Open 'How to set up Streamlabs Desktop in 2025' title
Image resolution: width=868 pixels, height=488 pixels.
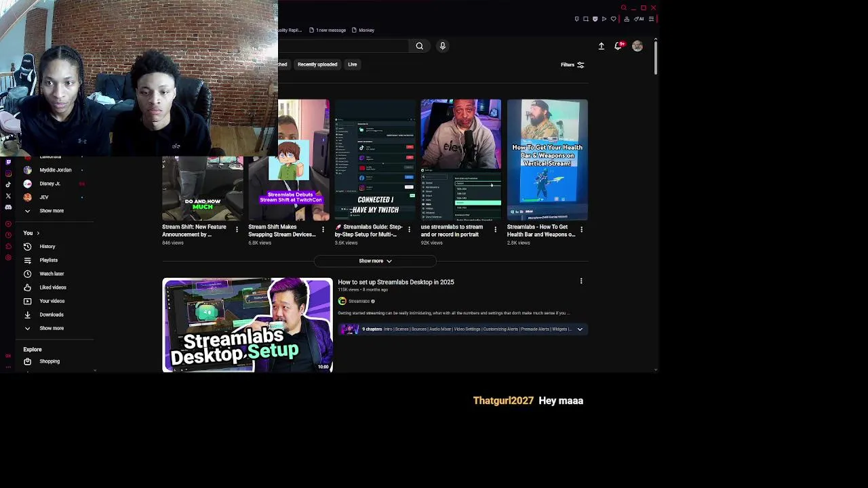coord(396,282)
